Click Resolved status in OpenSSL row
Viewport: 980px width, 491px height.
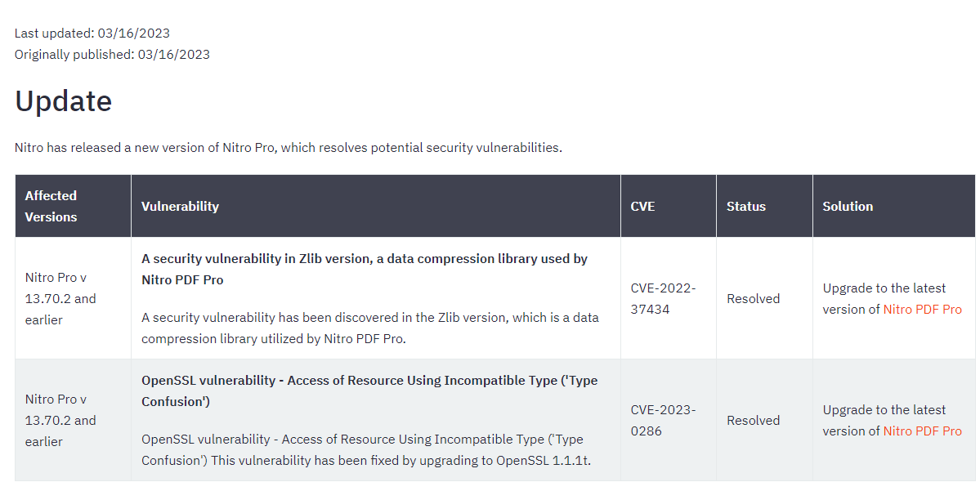click(753, 421)
